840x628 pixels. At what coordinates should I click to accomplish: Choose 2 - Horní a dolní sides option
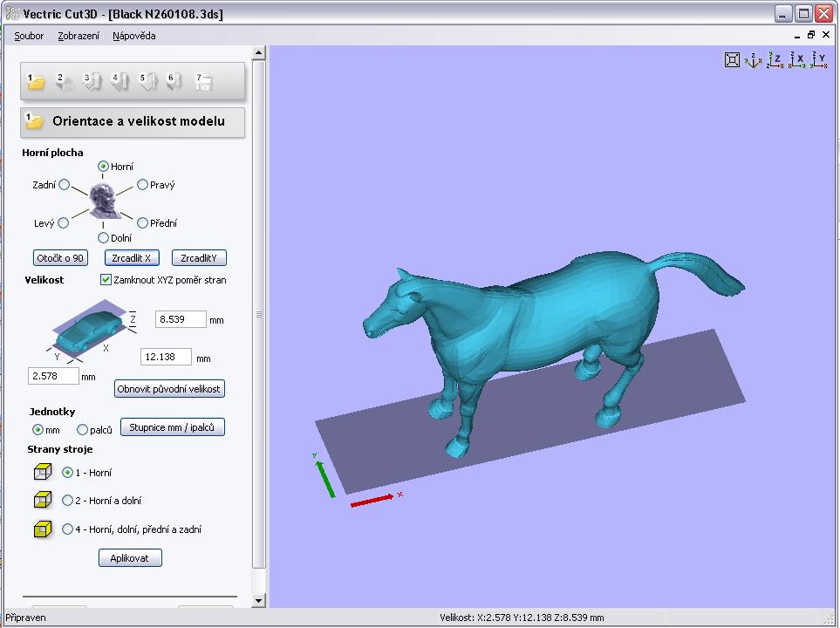68,501
